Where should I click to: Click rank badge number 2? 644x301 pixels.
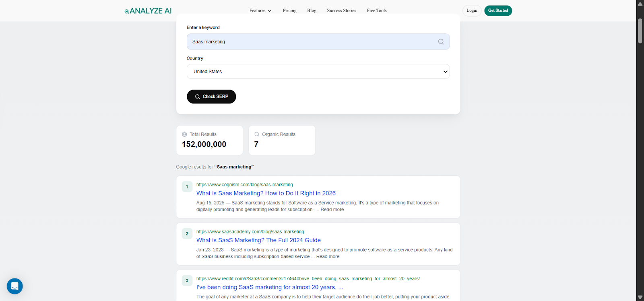(x=187, y=234)
